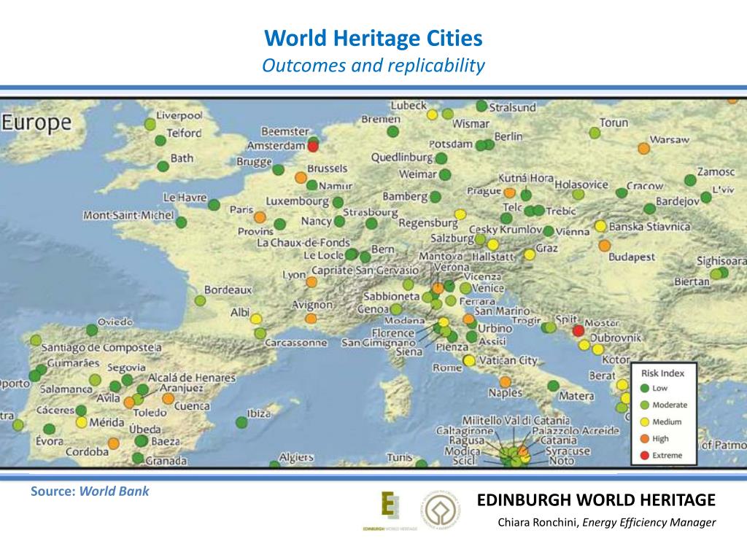Click the Low risk green legend dot
This screenshot has width=747, height=560.
tap(645, 388)
